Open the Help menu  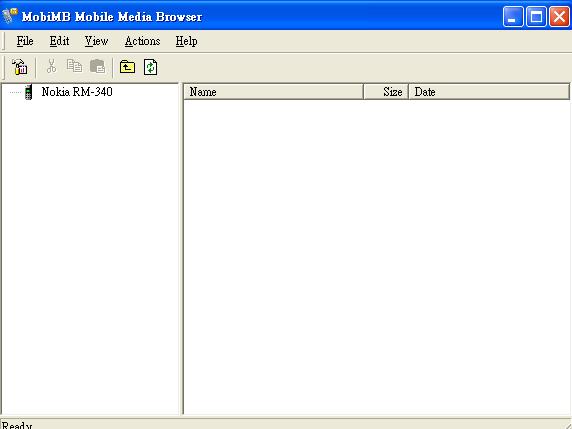point(186,41)
